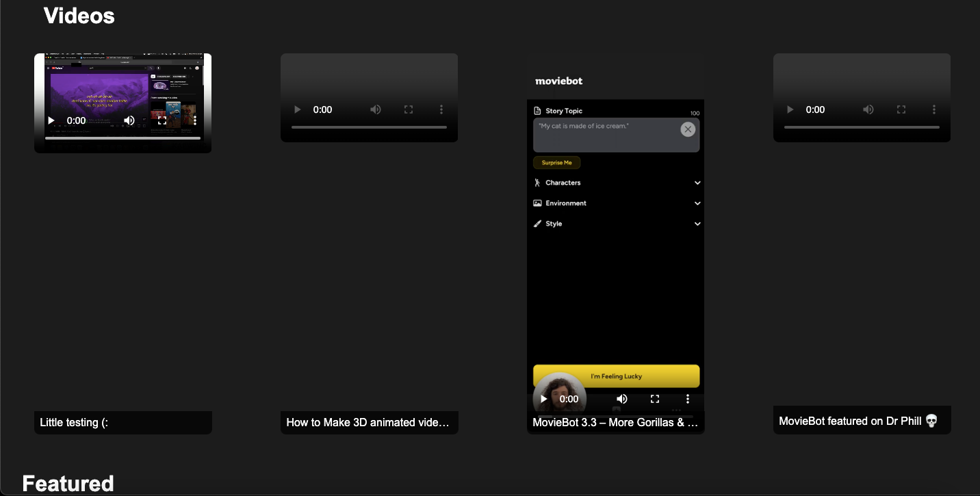Image resolution: width=980 pixels, height=496 pixels.
Task: Clear the Story Topic text with the X
Action: [688, 129]
